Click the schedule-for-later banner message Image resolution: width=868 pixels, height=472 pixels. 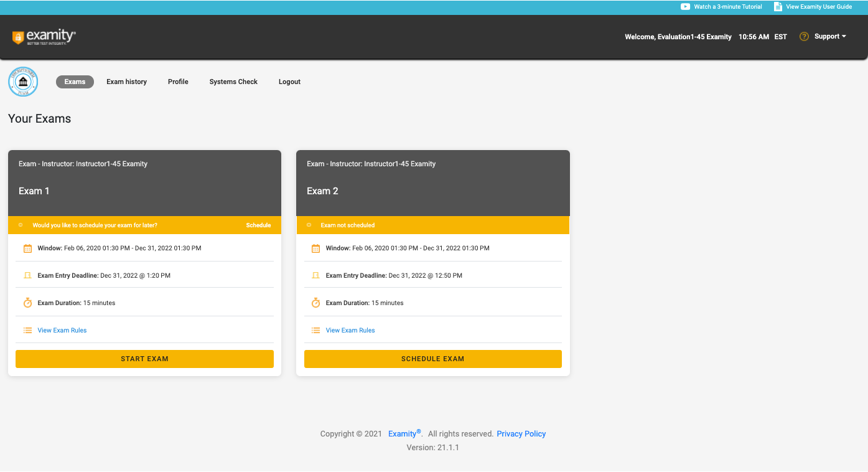tap(95, 225)
